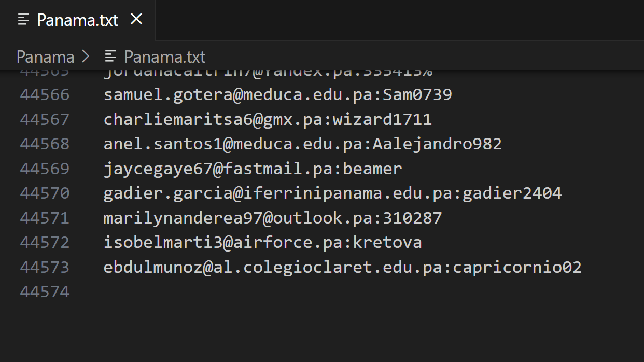
Task: Switch to the Panama.txt tab
Action: point(78,20)
